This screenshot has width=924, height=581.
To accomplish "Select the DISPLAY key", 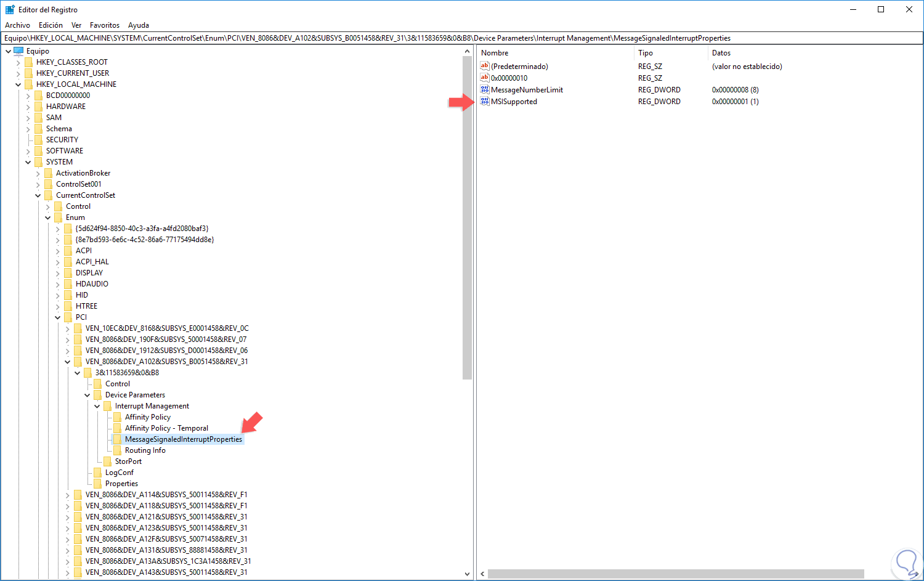I will (x=89, y=273).
